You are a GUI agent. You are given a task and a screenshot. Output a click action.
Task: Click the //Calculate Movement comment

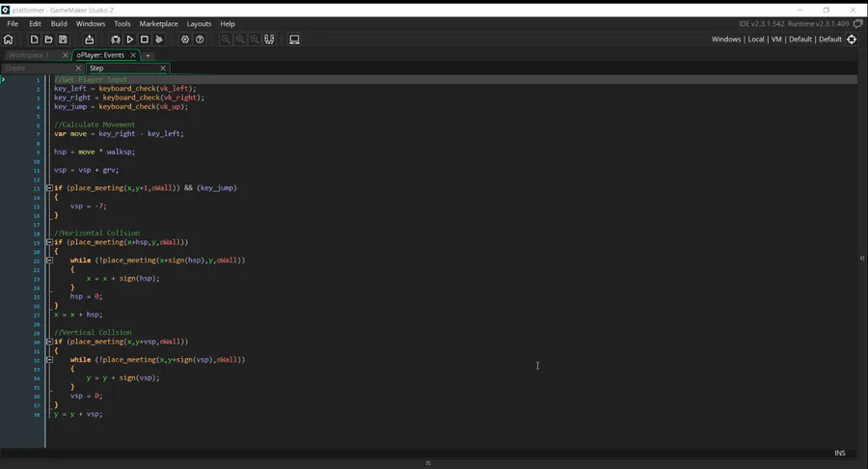click(x=95, y=124)
